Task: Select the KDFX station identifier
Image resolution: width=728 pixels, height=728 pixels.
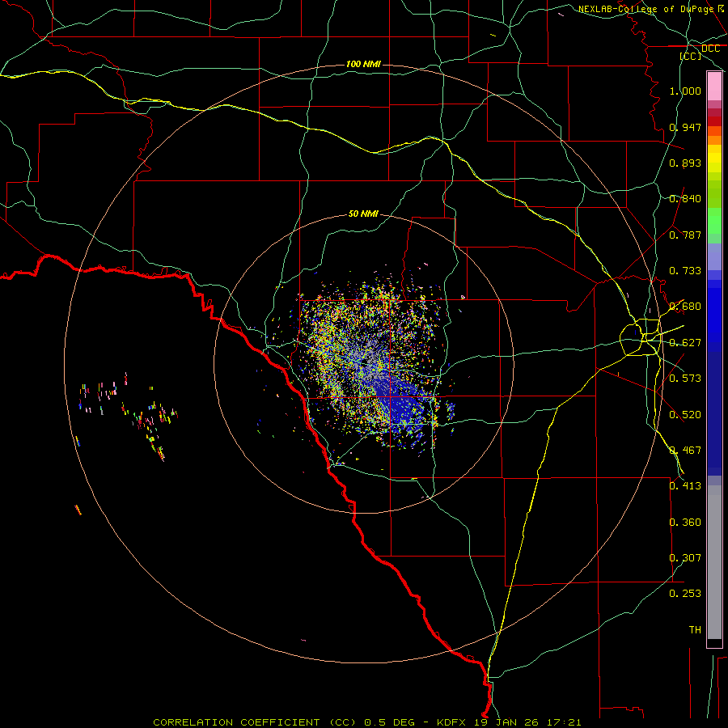Action: click(x=453, y=722)
